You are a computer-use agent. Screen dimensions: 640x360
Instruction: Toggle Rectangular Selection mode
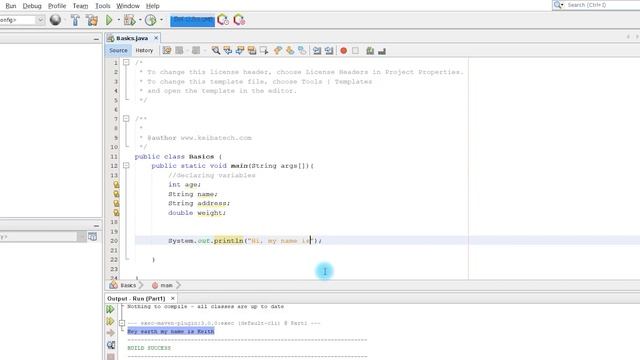264,50
